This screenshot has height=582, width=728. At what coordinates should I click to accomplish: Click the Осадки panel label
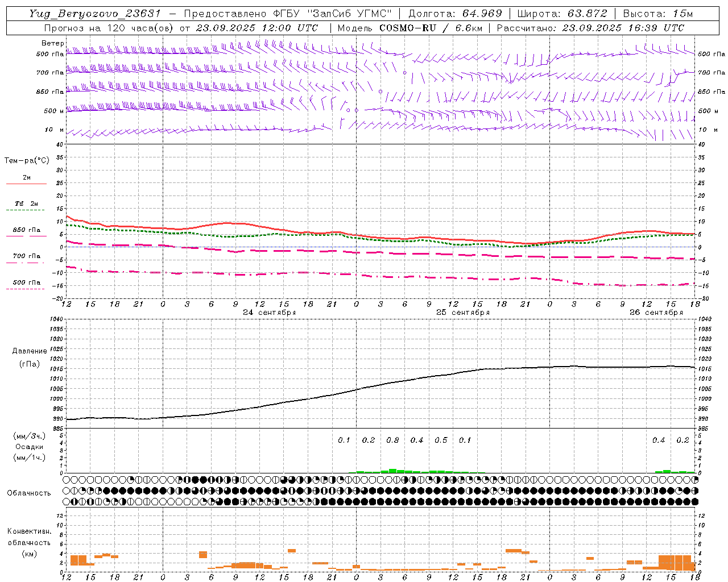(x=30, y=447)
